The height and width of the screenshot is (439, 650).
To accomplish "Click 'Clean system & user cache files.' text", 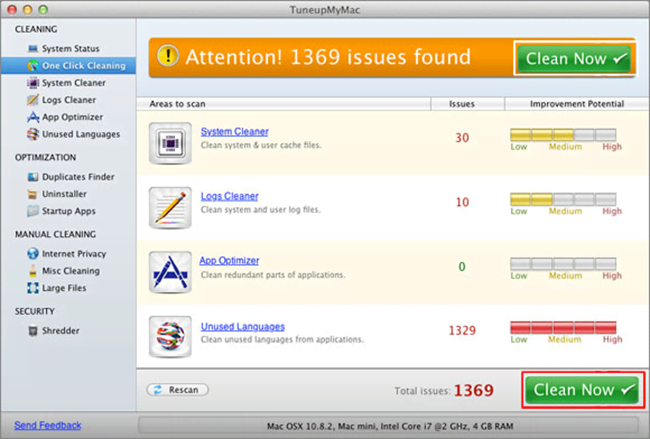I will 261,146.
